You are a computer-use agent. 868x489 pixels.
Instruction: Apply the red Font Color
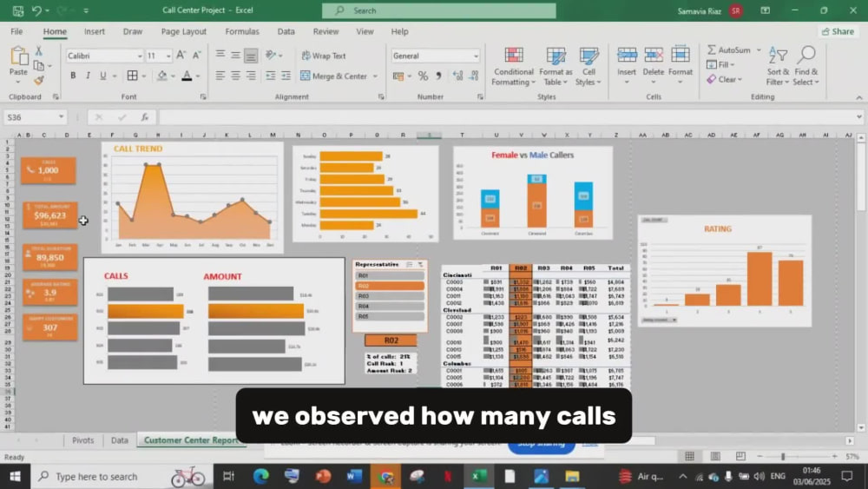pyautogui.click(x=187, y=76)
